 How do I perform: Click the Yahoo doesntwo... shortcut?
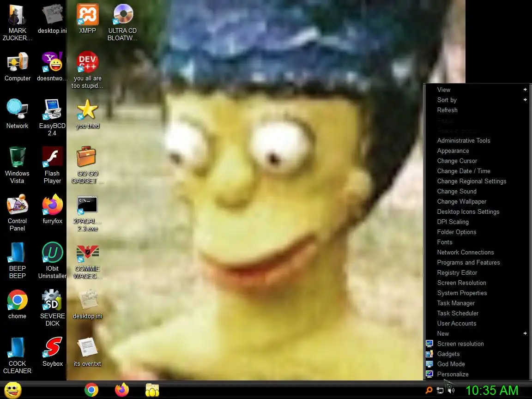click(x=52, y=66)
